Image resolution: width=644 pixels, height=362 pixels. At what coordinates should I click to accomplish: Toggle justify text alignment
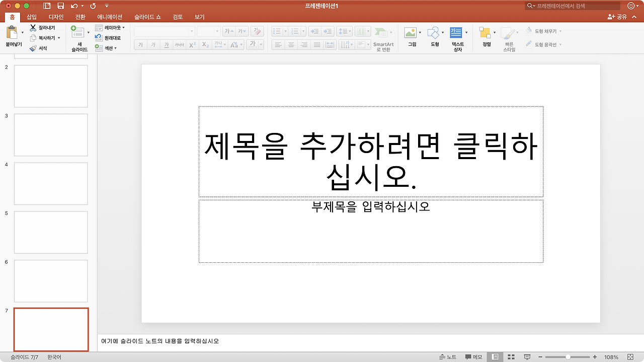coord(317,45)
